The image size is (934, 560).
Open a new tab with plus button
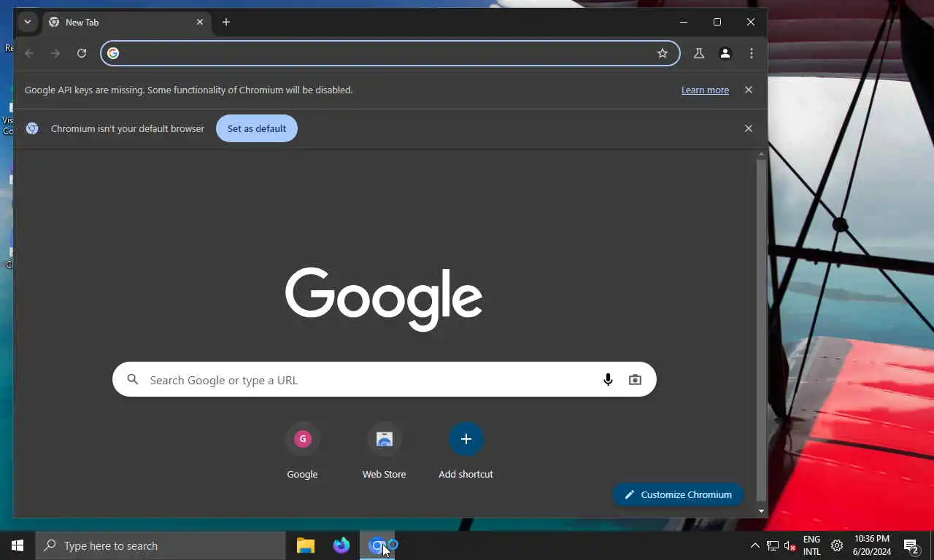(226, 22)
